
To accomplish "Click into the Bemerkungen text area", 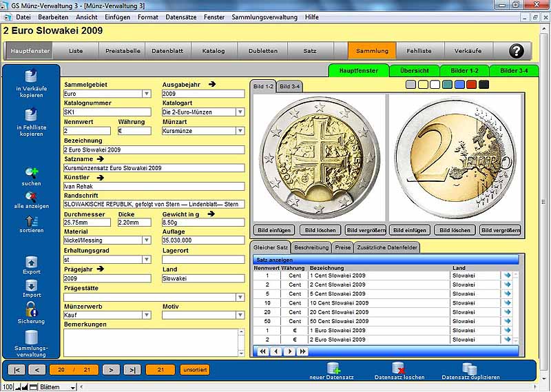I will (x=151, y=343).
